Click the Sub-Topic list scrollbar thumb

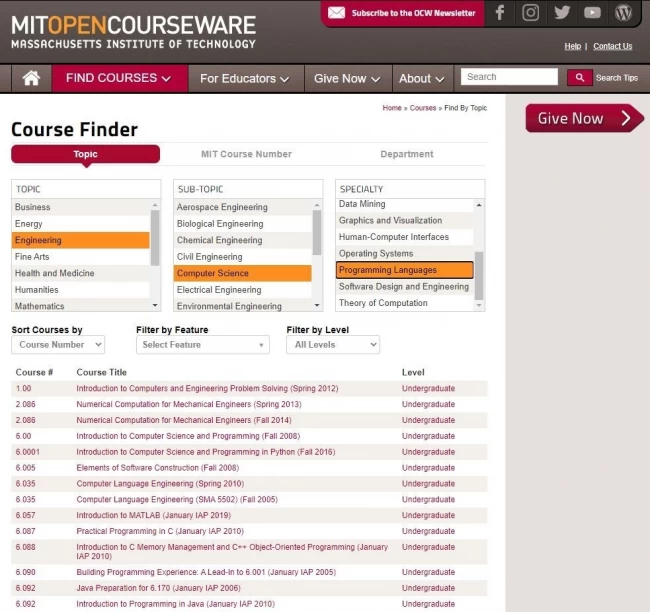point(317,232)
